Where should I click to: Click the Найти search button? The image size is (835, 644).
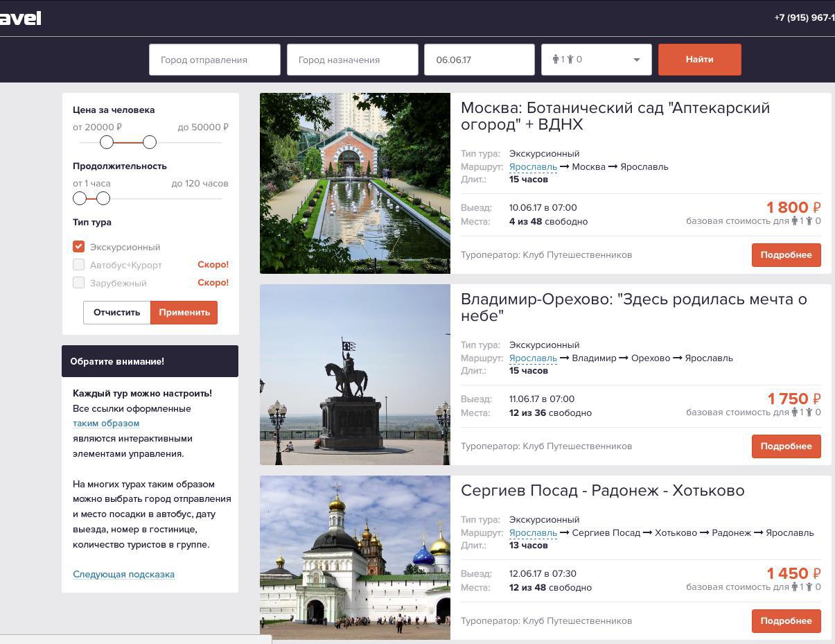(x=700, y=60)
